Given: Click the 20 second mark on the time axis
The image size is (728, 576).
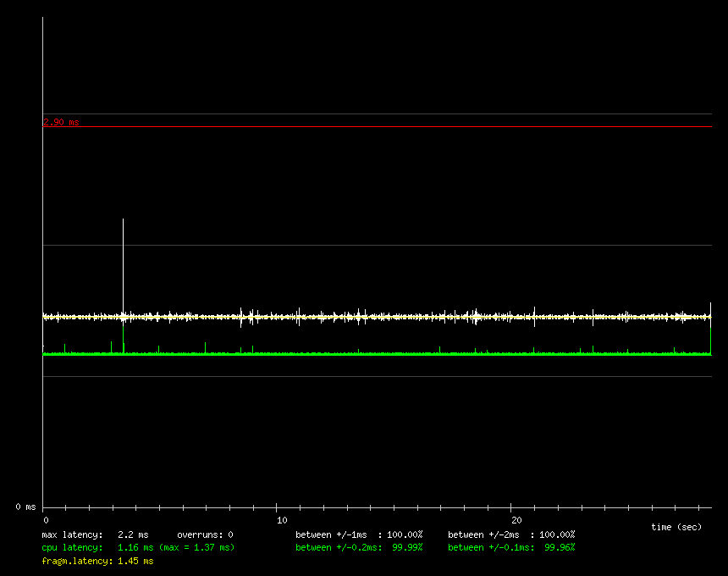Looking at the screenshot, I should [x=516, y=520].
